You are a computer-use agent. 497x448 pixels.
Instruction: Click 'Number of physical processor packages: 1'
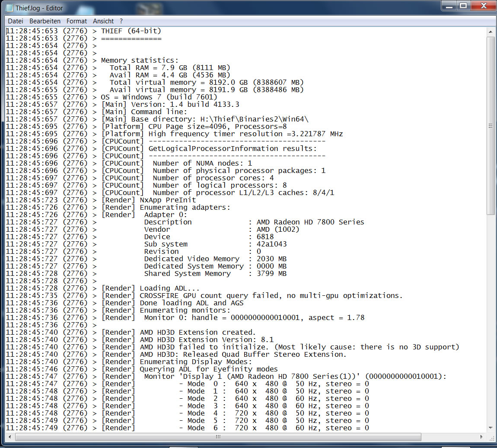point(239,170)
